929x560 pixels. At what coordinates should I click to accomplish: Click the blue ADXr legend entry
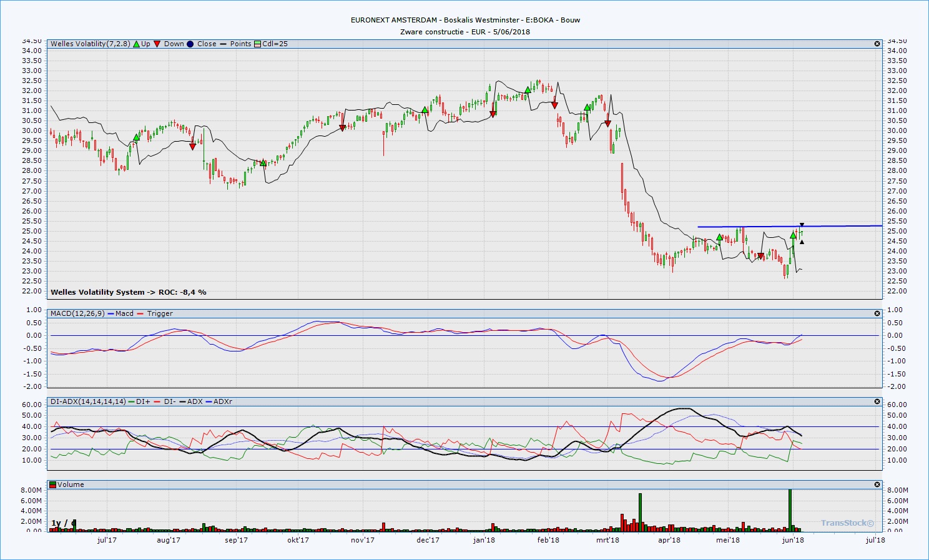point(219,401)
